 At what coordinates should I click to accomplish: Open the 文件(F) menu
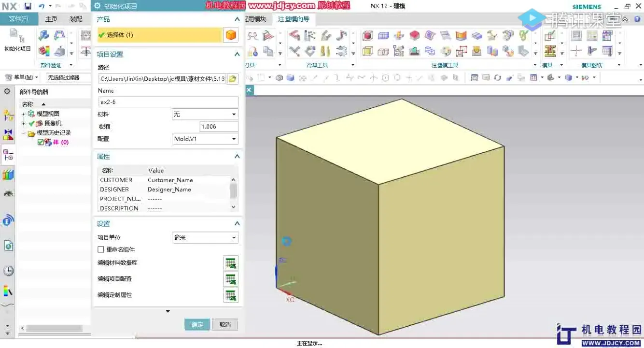(18, 19)
